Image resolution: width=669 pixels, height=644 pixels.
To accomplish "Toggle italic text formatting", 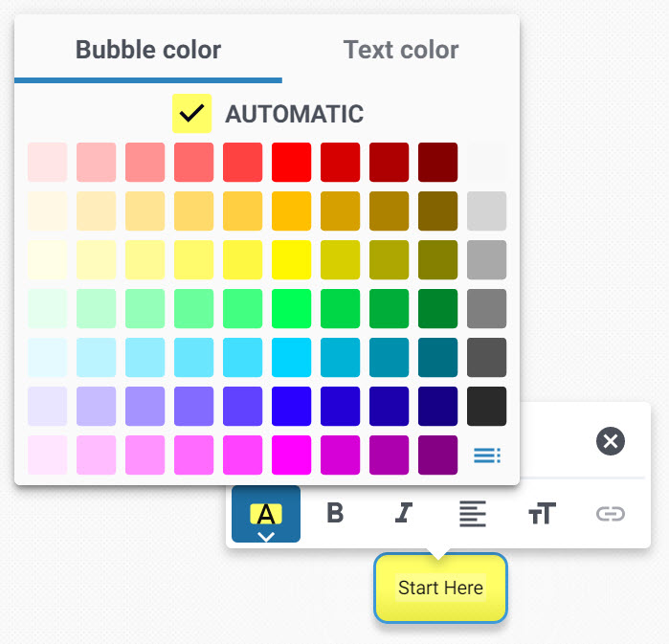I will click(403, 514).
